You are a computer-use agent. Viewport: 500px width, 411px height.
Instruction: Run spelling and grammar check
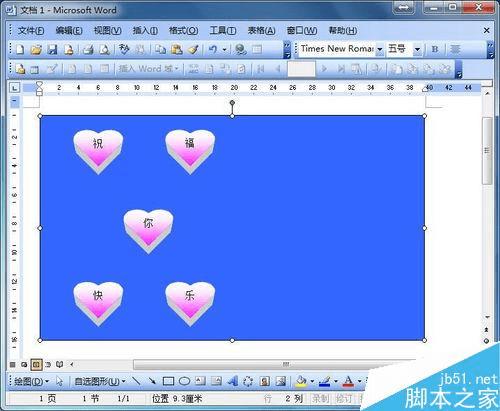[x=124, y=50]
